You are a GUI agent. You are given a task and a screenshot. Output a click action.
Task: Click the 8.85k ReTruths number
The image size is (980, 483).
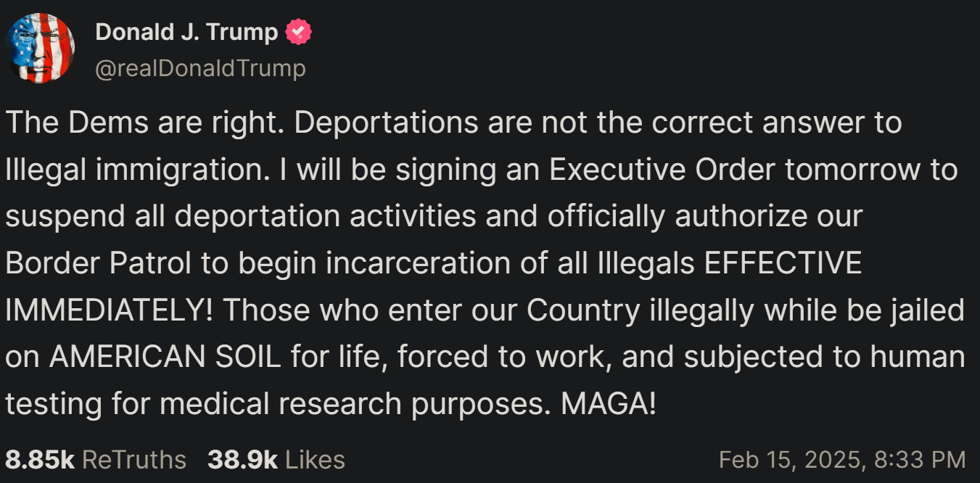click(40, 459)
